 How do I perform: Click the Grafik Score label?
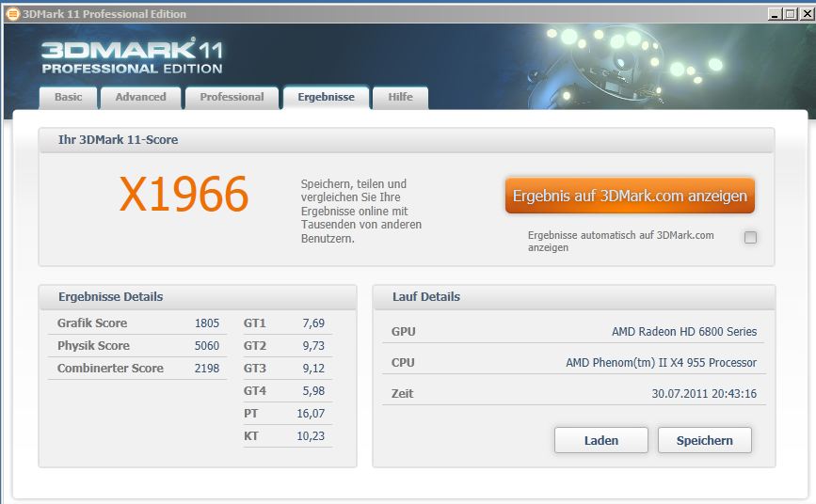click(92, 323)
